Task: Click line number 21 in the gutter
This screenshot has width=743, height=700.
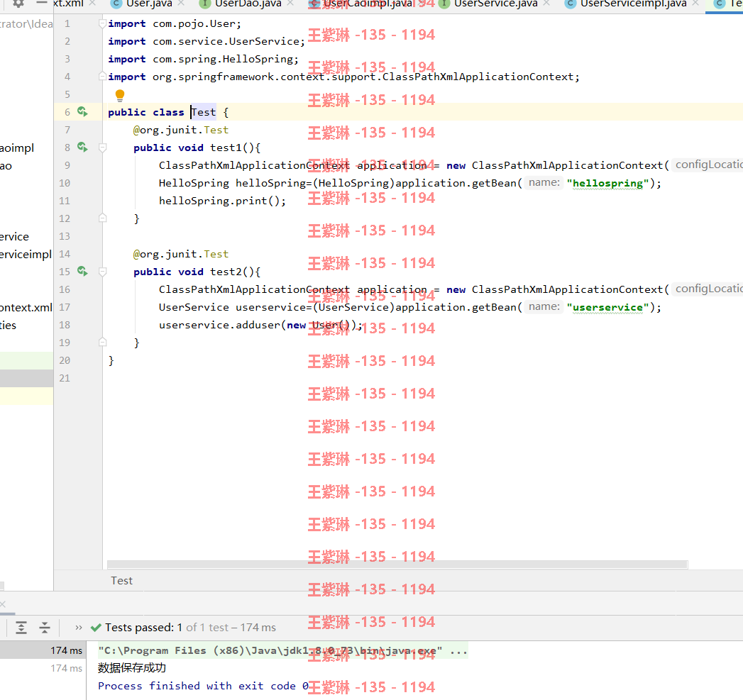Action: click(x=65, y=378)
